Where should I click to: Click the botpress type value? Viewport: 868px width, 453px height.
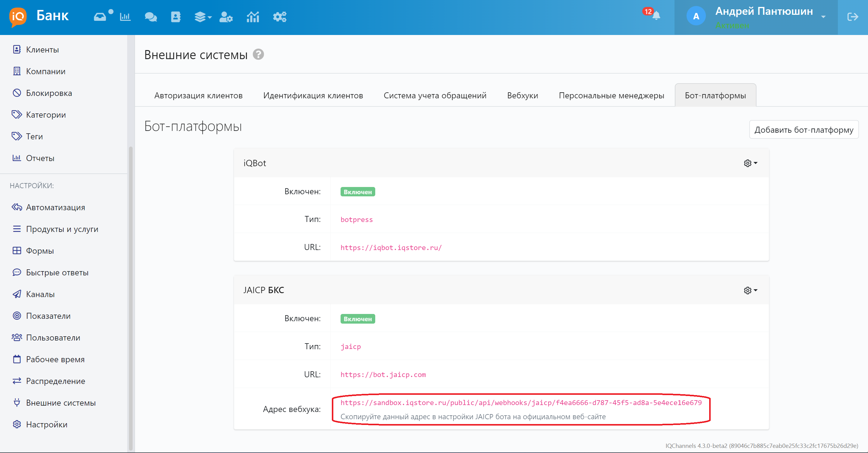357,219
